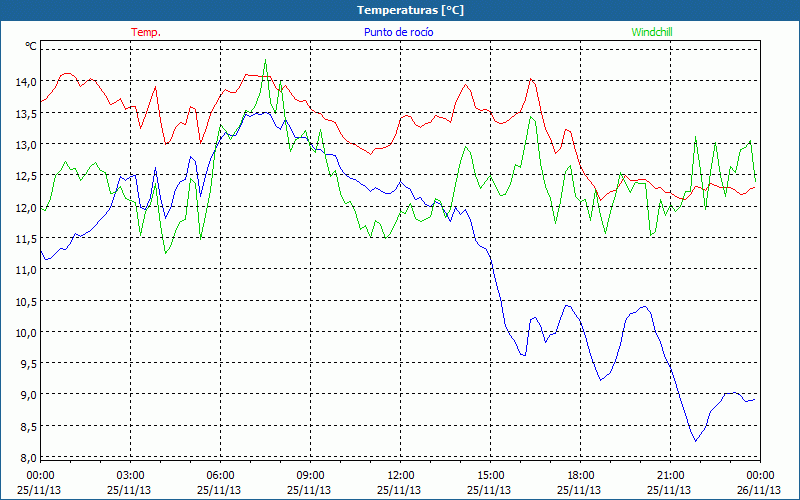Click the "09:00" time label

(x=310, y=476)
